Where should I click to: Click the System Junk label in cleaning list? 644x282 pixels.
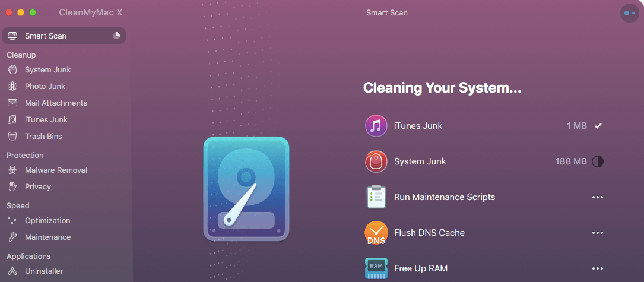pyautogui.click(x=420, y=161)
